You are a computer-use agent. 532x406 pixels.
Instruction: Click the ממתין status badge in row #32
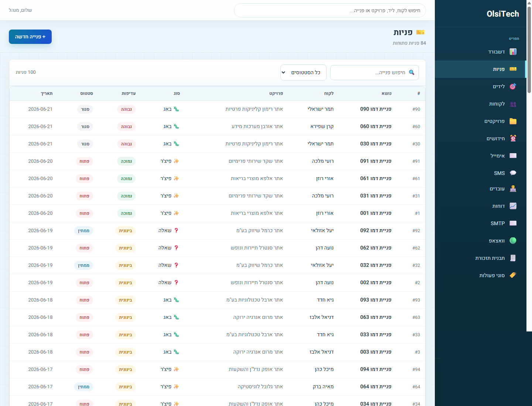(x=83, y=265)
